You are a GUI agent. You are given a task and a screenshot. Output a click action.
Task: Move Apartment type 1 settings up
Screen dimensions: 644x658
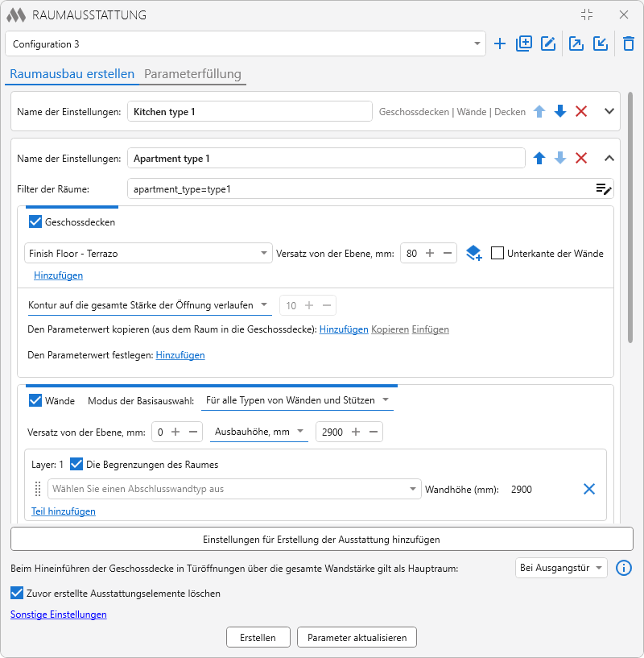539,158
